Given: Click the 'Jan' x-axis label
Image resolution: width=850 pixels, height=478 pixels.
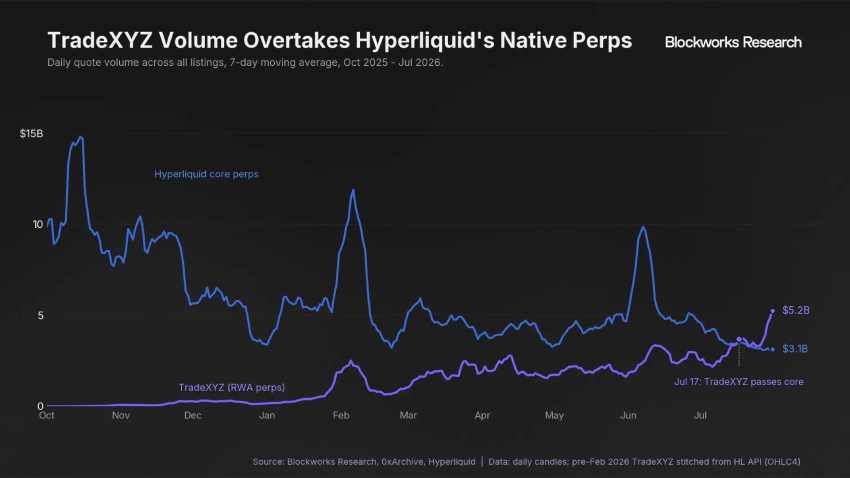Looking at the screenshot, I should tap(267, 416).
